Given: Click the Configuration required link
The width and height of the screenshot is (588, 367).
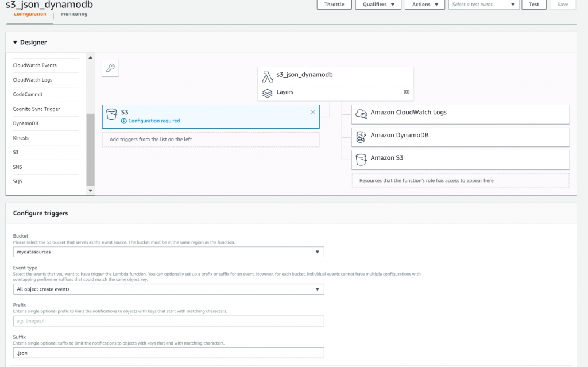Looking at the screenshot, I should coord(154,121).
